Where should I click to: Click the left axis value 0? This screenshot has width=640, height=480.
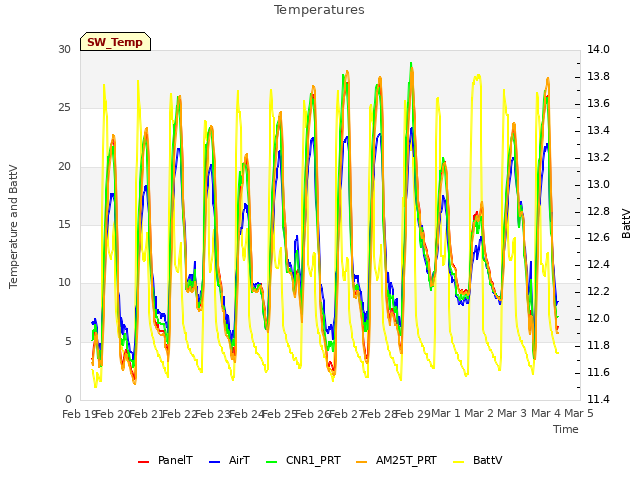(x=68, y=399)
